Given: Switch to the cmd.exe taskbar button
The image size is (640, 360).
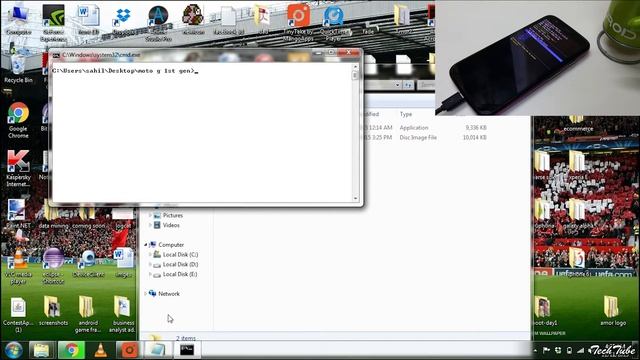Looking at the screenshot, I should [187, 350].
